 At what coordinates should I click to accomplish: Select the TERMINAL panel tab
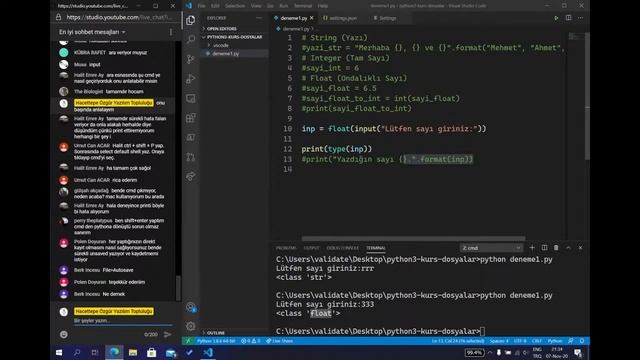point(376,248)
